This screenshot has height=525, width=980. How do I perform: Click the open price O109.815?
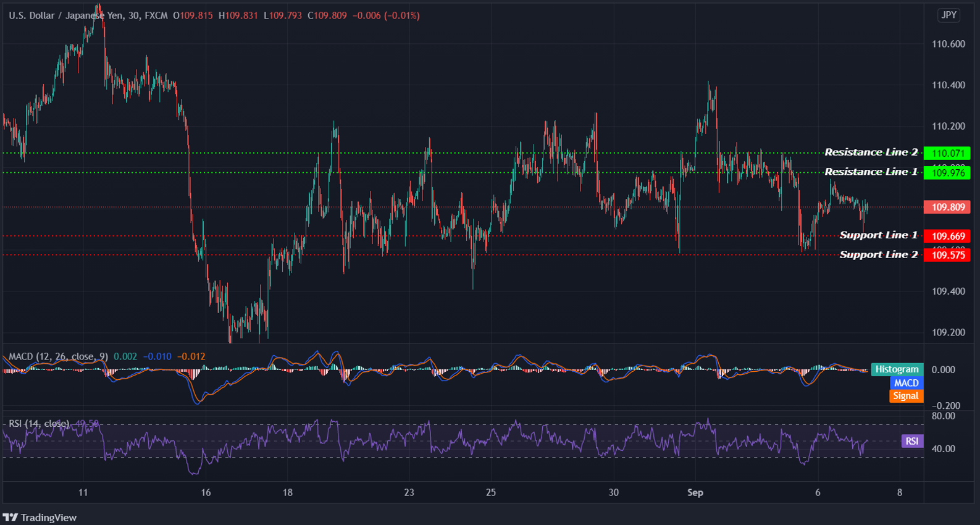point(193,15)
